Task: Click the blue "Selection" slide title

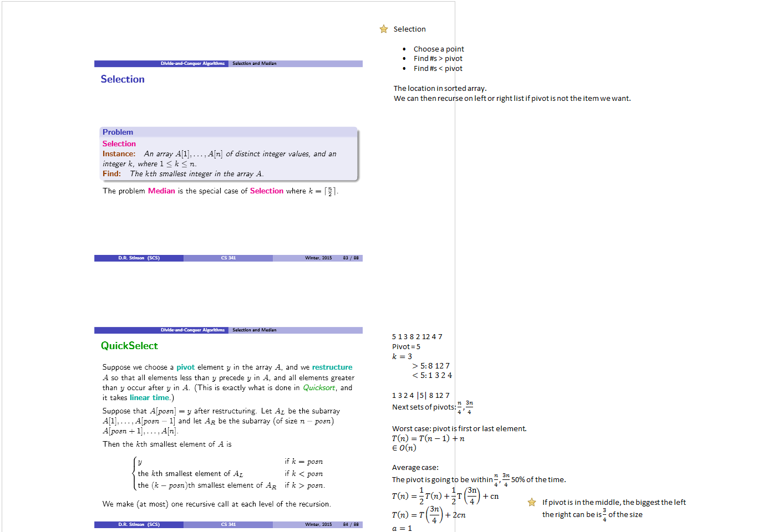Action: pos(123,79)
